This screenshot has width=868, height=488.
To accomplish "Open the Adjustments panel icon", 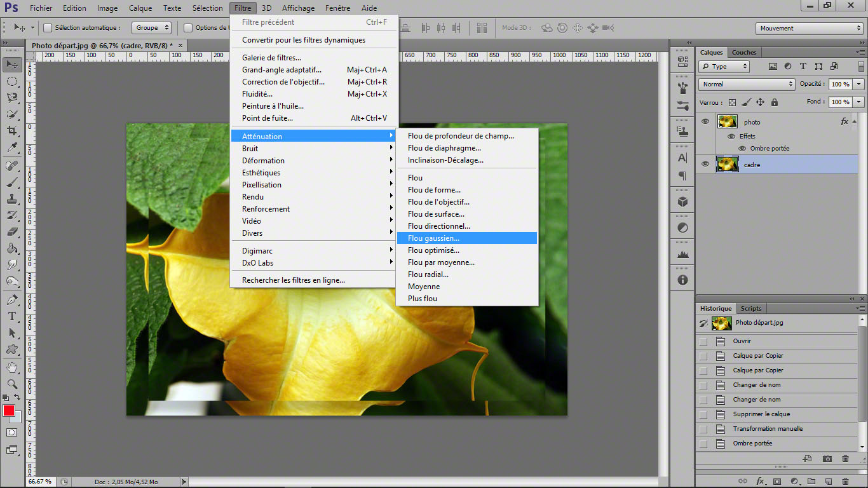I will 682,227.
